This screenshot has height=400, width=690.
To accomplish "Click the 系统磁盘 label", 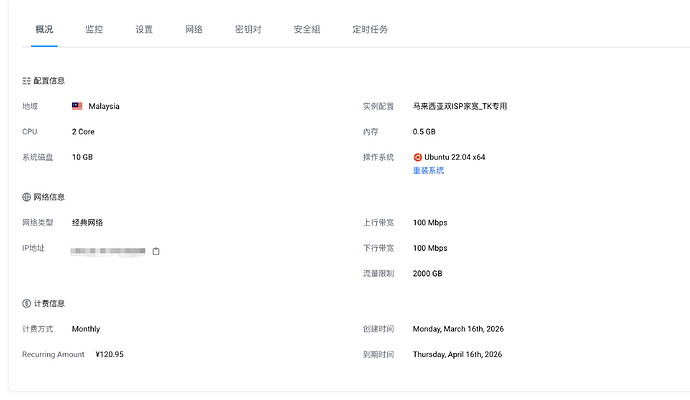I will [x=37, y=157].
